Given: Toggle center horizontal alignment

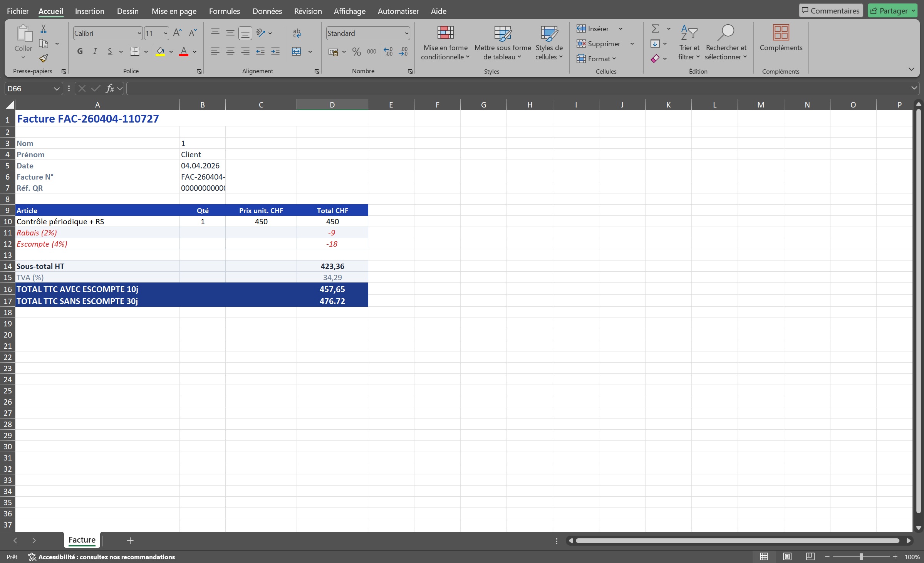Looking at the screenshot, I should 230,52.
